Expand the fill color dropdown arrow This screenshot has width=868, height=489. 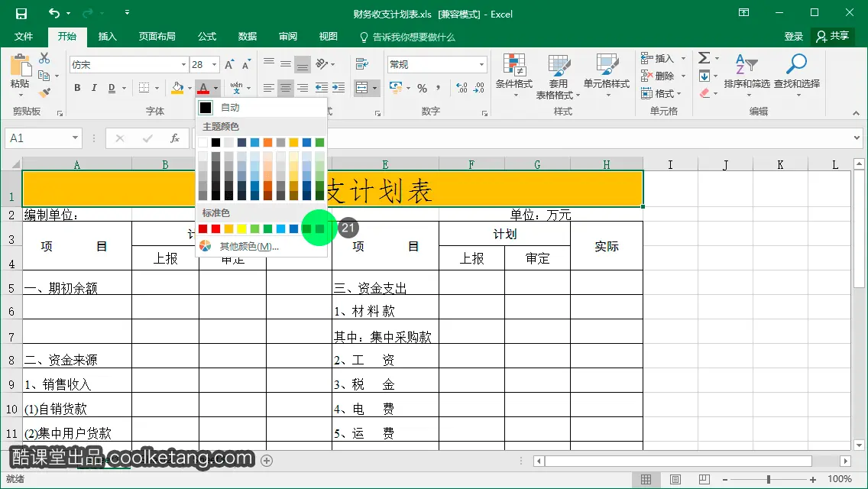189,88
